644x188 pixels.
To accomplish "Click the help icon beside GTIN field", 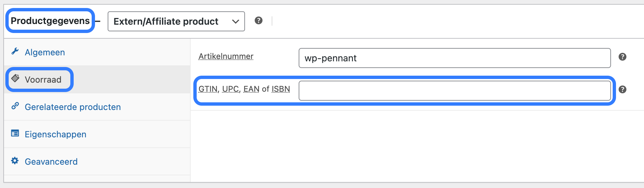I will coord(622,89).
